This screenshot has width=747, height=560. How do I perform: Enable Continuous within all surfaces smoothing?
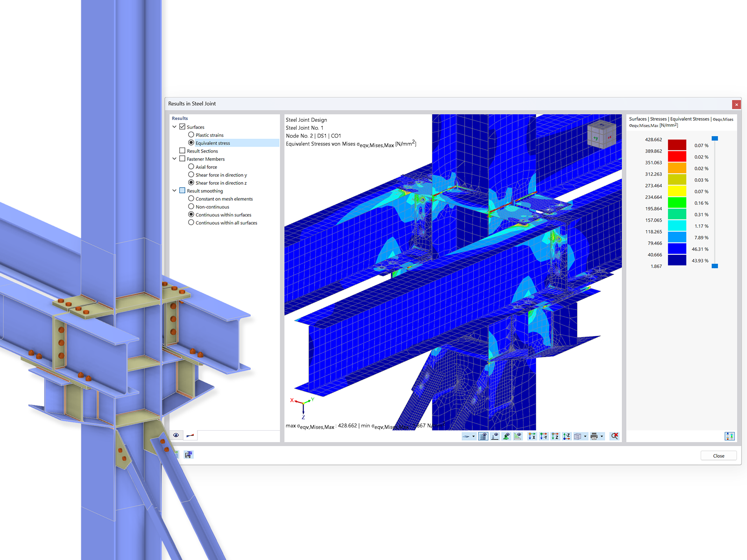[191, 223]
